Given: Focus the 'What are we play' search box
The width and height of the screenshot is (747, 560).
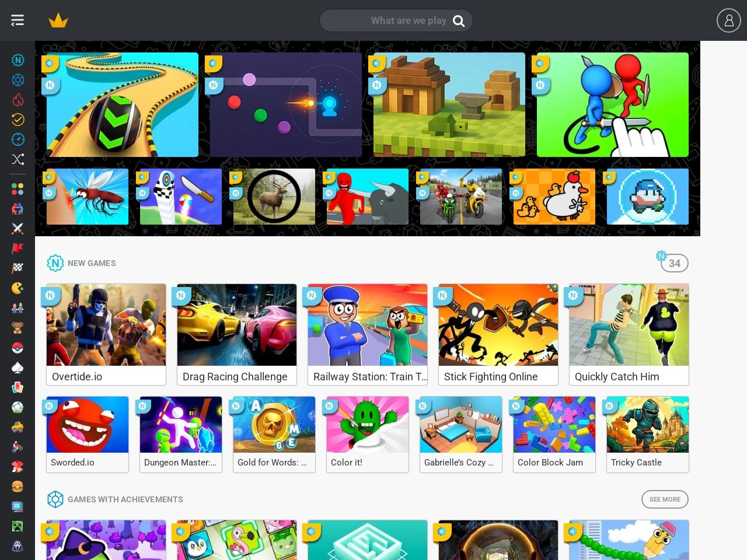Looking at the screenshot, I should pyautogui.click(x=396, y=20).
